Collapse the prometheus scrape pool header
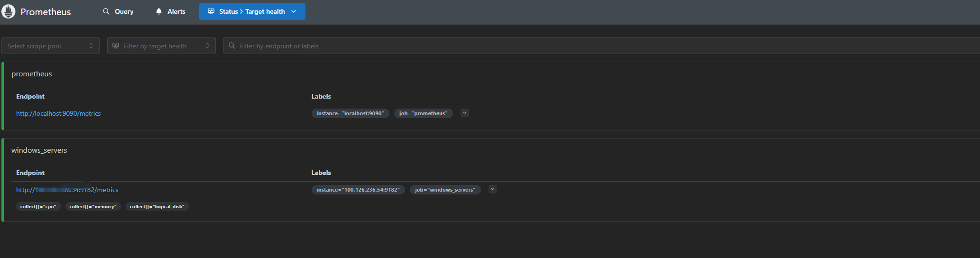The image size is (980, 258). [32, 74]
